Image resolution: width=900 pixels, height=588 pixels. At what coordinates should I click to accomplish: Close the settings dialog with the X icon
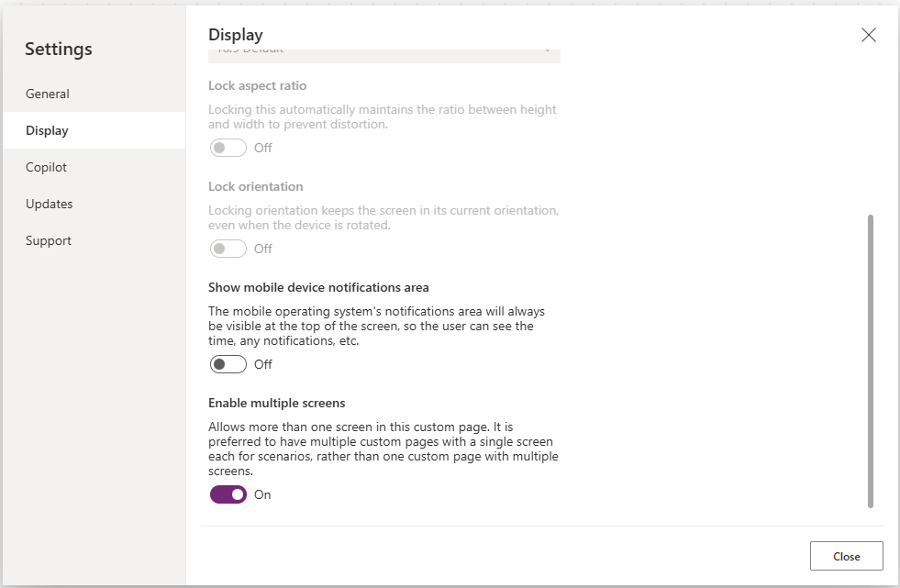tap(868, 35)
